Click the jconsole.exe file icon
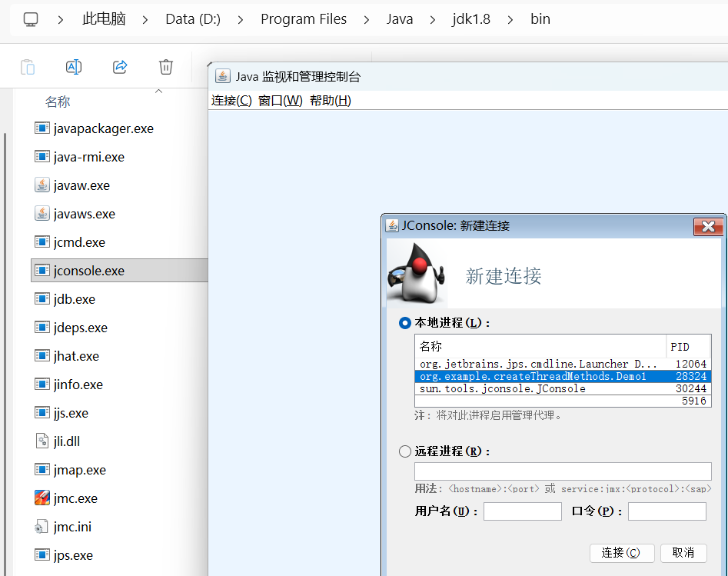Screen dimensions: 728x576 click(42, 270)
